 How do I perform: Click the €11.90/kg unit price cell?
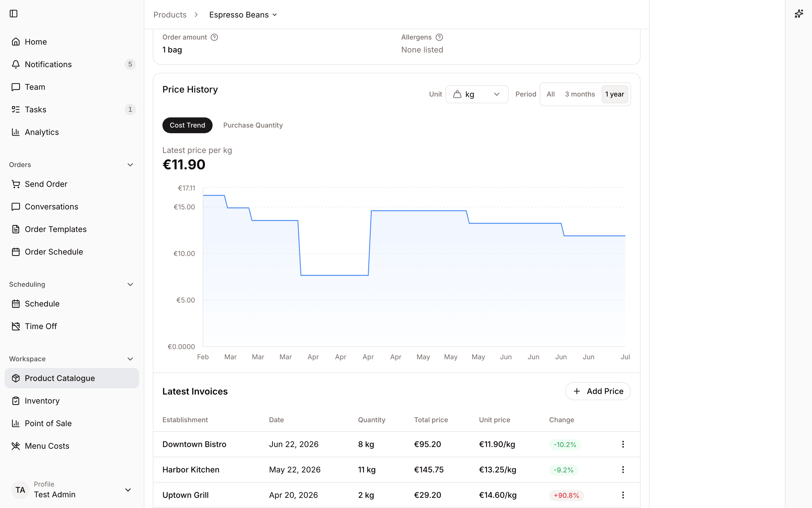pyautogui.click(x=497, y=444)
